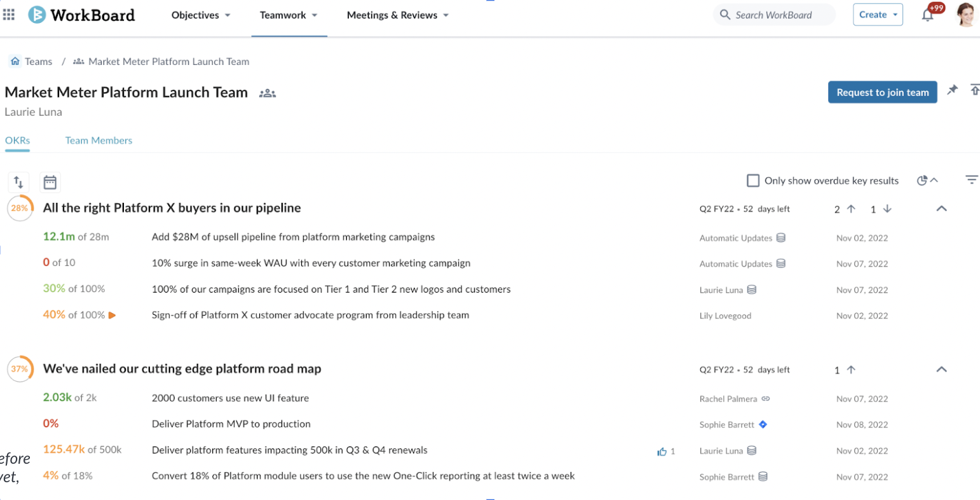Collapse the chart panel chevron beside pie icon
Image resolution: width=980 pixels, height=500 pixels.
934,180
